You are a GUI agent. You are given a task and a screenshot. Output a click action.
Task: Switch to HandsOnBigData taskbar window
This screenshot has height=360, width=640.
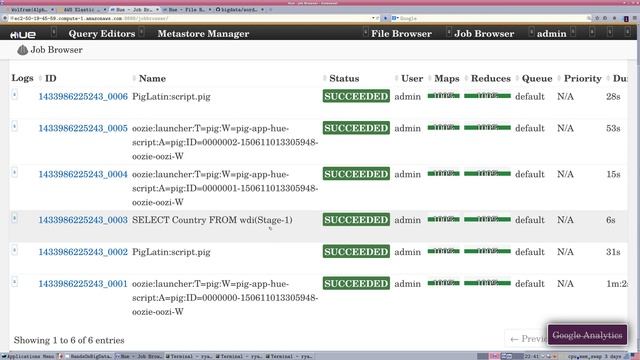[88, 356]
